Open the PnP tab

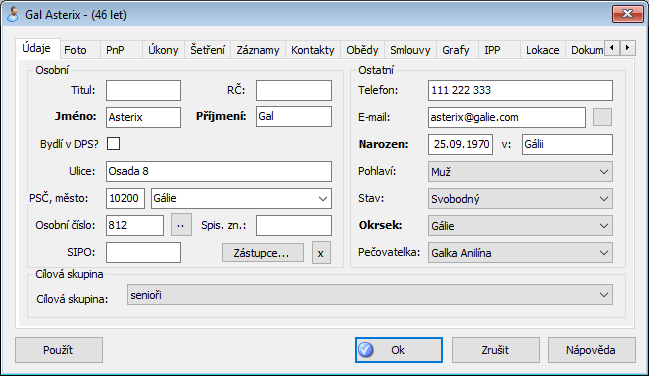click(121, 50)
